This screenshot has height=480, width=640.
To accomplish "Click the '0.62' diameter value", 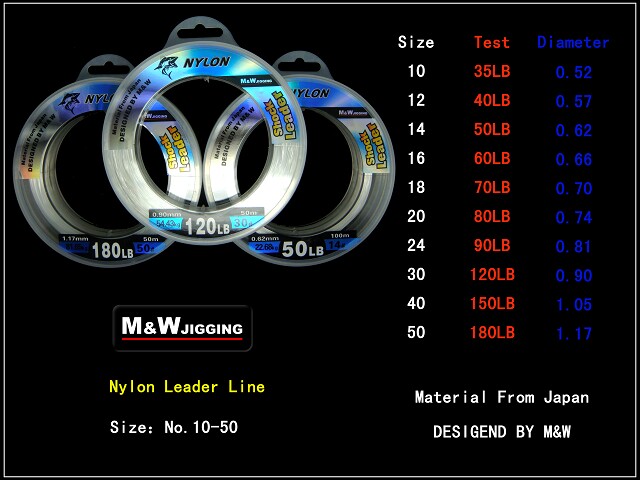I will click(x=573, y=131).
